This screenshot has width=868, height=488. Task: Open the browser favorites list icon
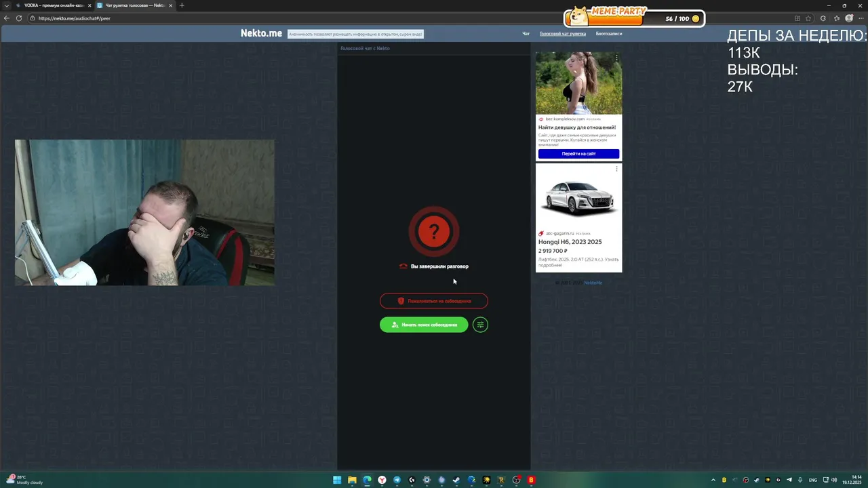(x=837, y=18)
